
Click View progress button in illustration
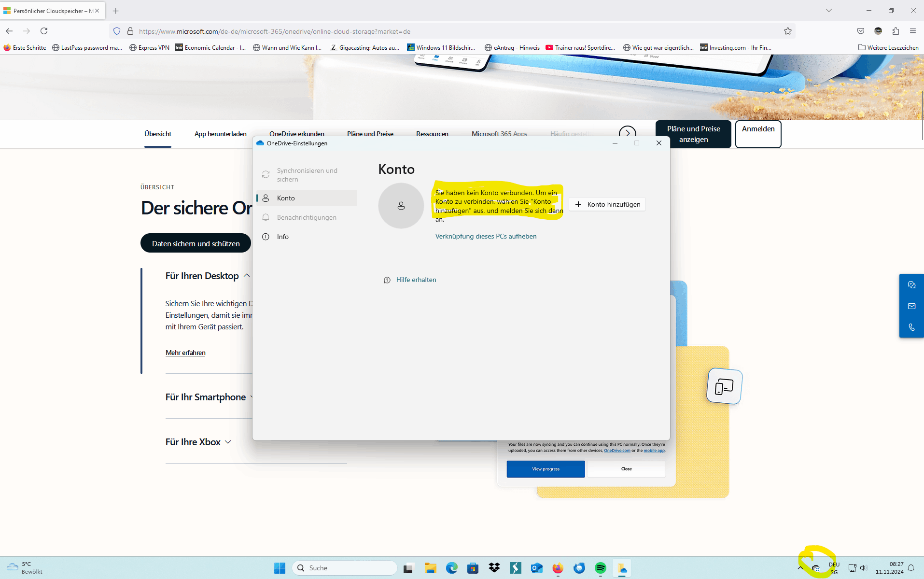(x=546, y=469)
